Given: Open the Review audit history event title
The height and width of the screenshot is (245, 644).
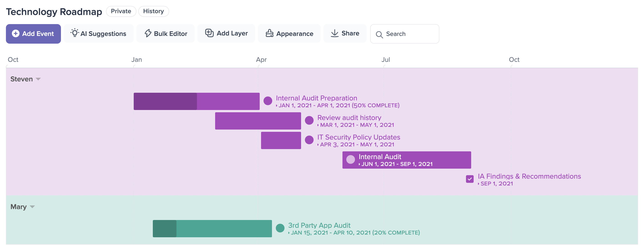Looking at the screenshot, I should 349,118.
